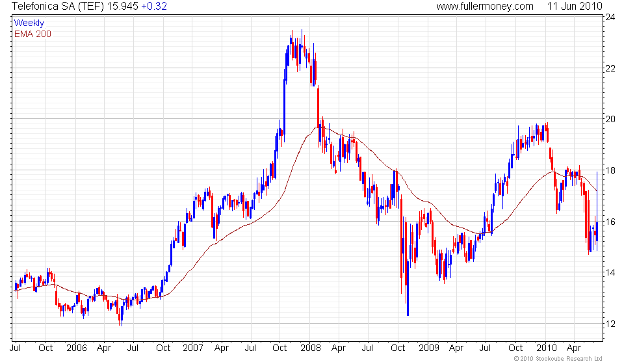Select the red EMA 200 legend label

(x=32, y=34)
